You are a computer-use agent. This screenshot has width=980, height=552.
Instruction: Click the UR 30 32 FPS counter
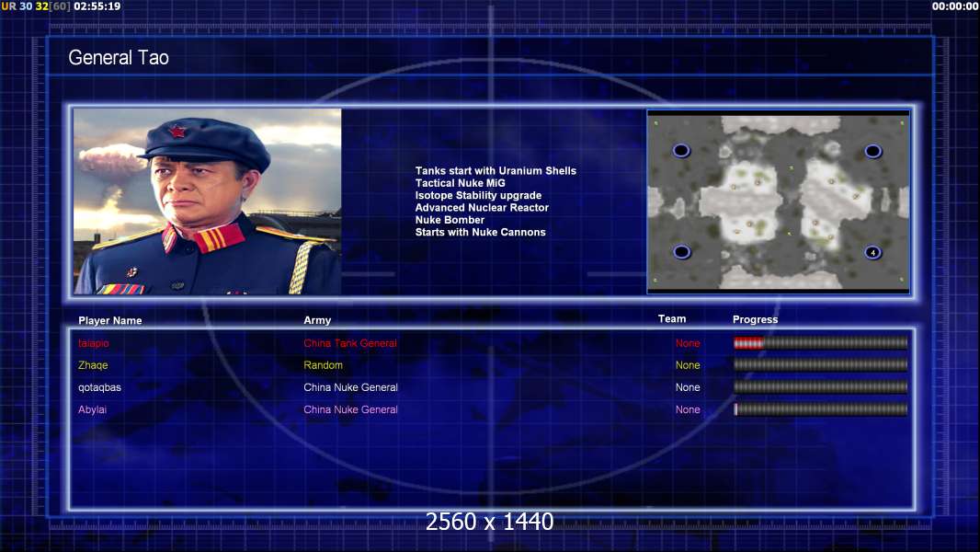(x=36, y=6)
